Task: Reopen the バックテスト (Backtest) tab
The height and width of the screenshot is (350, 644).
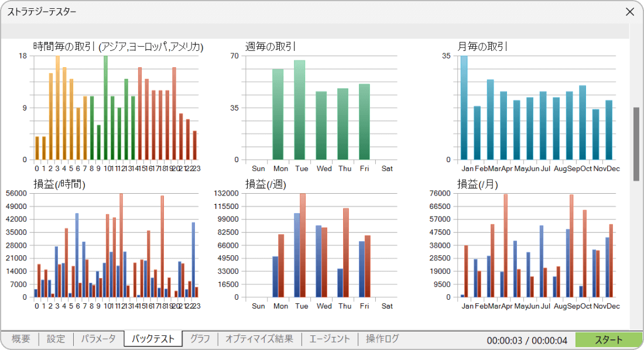Action: tap(153, 339)
